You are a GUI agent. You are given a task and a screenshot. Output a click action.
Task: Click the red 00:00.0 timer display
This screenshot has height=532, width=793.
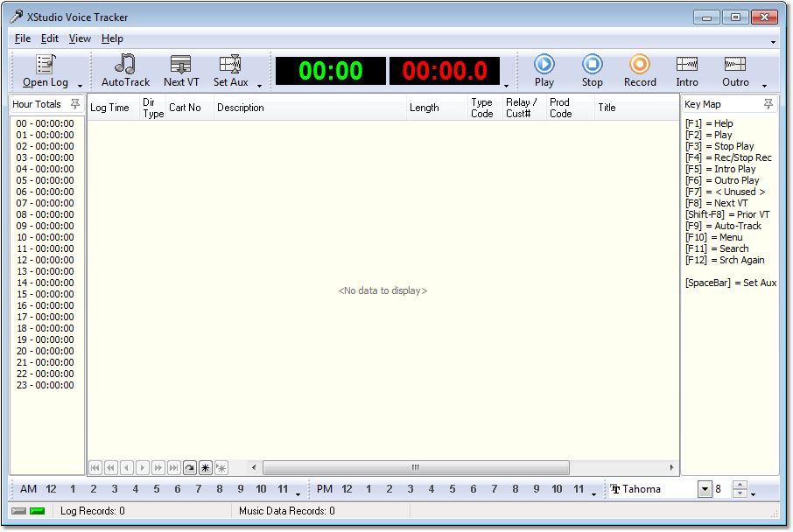click(x=445, y=71)
